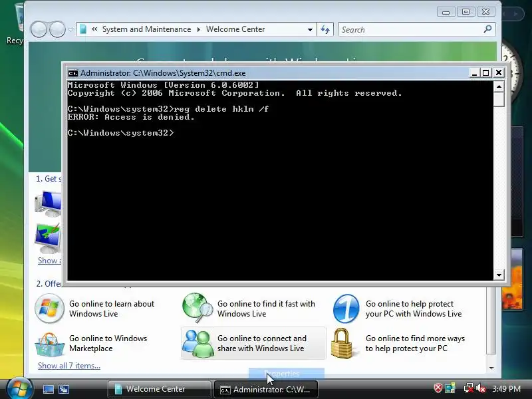Click the blue OneCare number-one icon

[x=346, y=309]
